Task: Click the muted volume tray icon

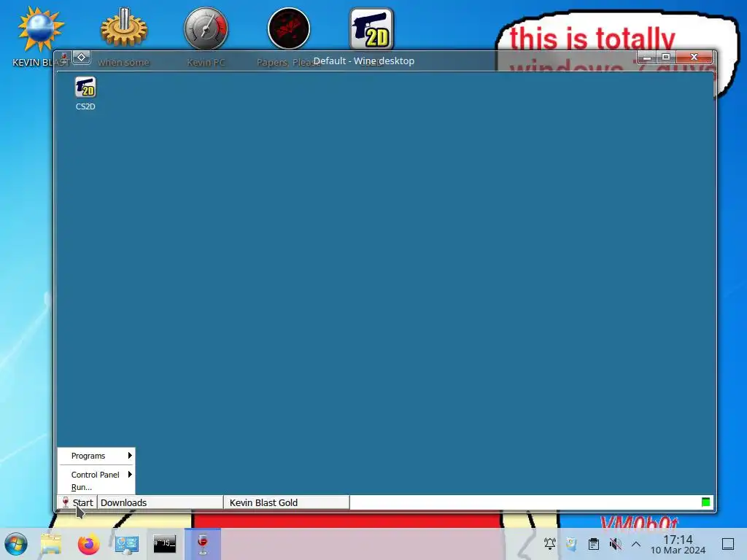Action: pos(615,543)
